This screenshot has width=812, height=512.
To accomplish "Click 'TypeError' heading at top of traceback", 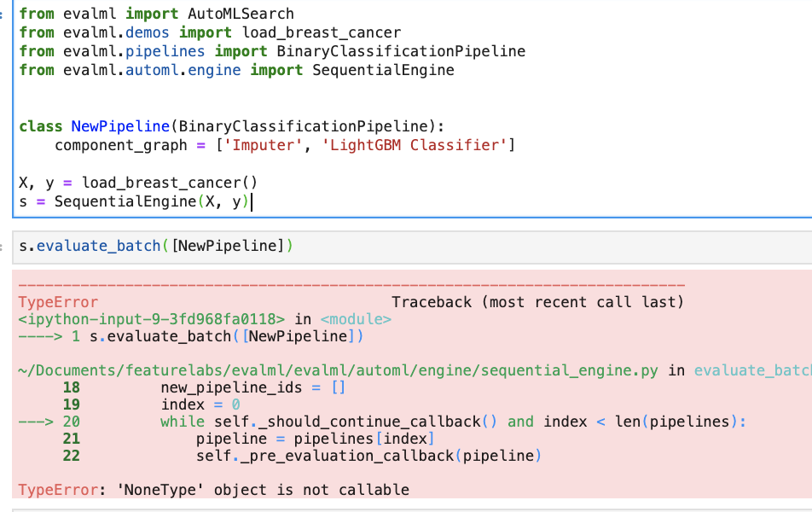I will [58, 303].
